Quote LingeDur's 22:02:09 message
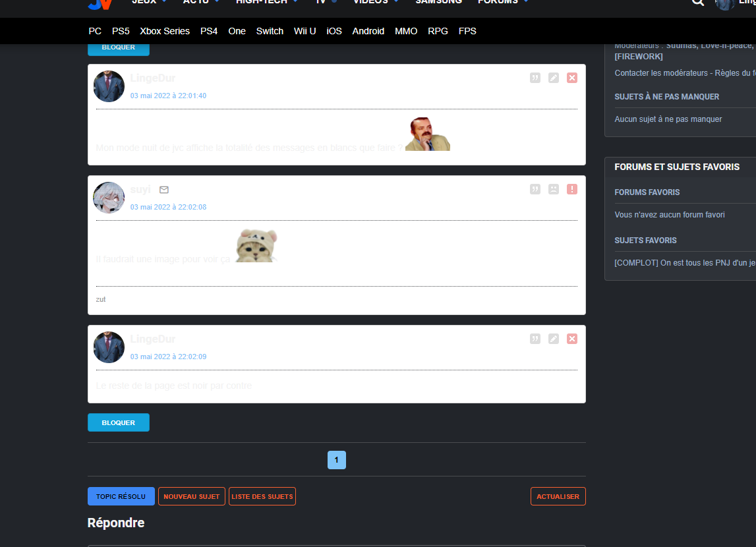Screen dimensions: 756x547 click(x=535, y=339)
